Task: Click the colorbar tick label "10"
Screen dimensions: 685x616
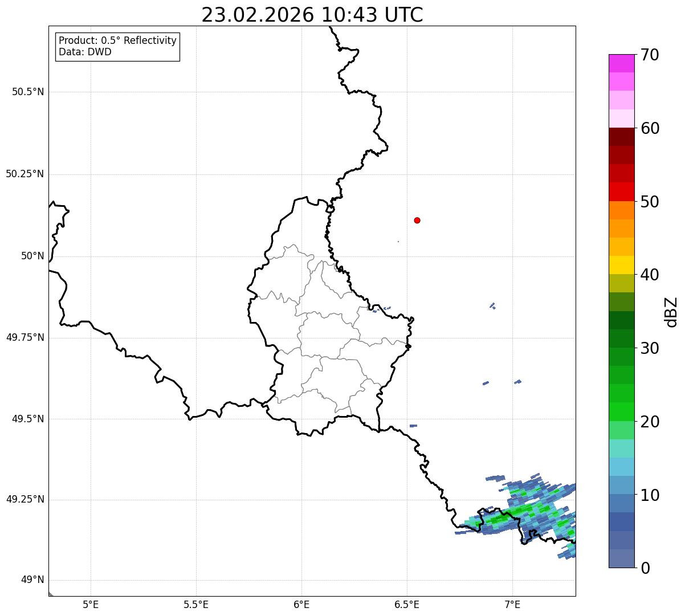Action: [x=650, y=495]
